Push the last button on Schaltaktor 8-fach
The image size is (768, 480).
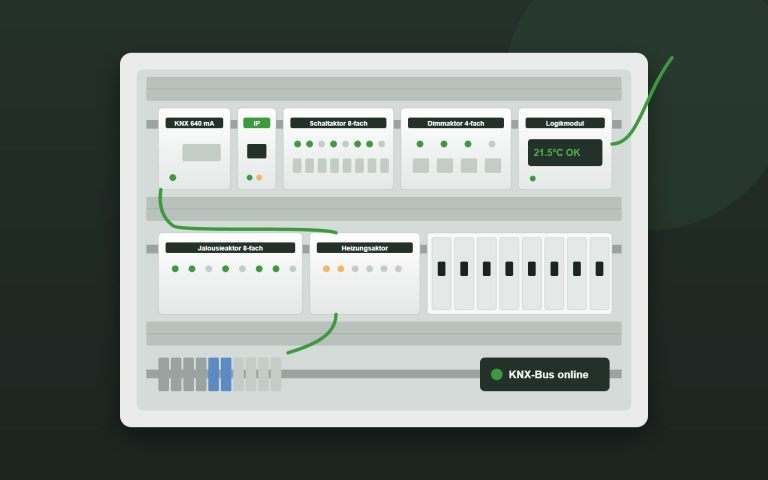click(384, 166)
